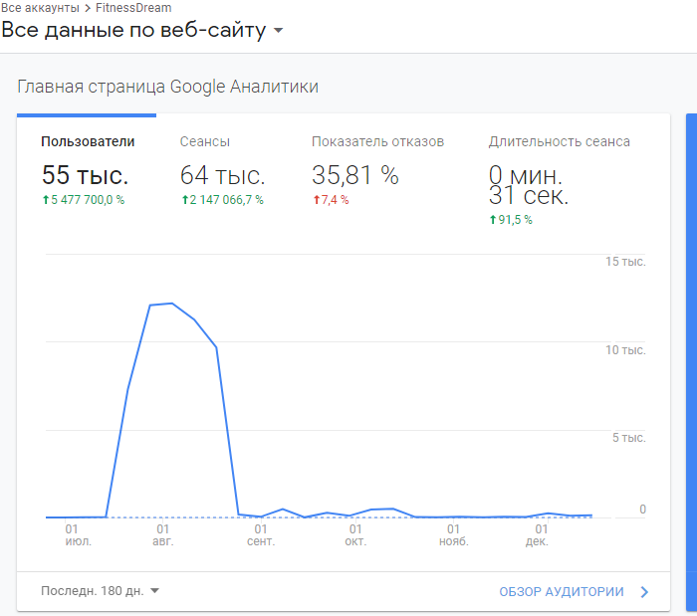Click the 'Главная страница Google Аналитики' heading
The height and width of the screenshot is (616, 697).
tap(167, 87)
